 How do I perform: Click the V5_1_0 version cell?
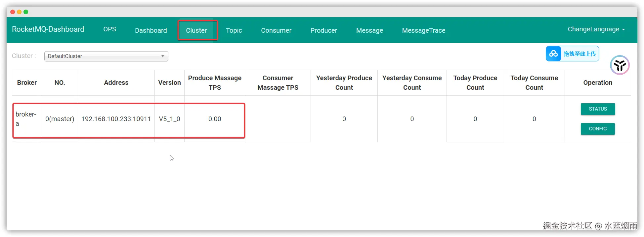[169, 119]
